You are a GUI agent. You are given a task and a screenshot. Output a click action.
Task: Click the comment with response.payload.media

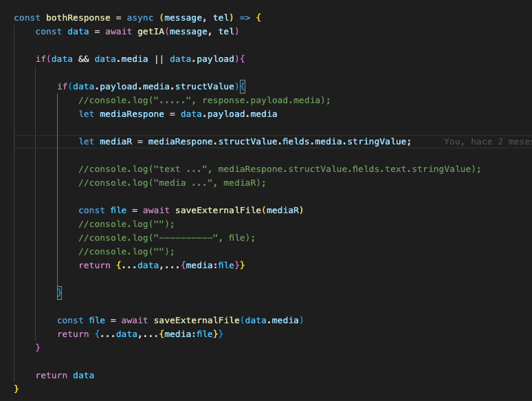(x=204, y=100)
